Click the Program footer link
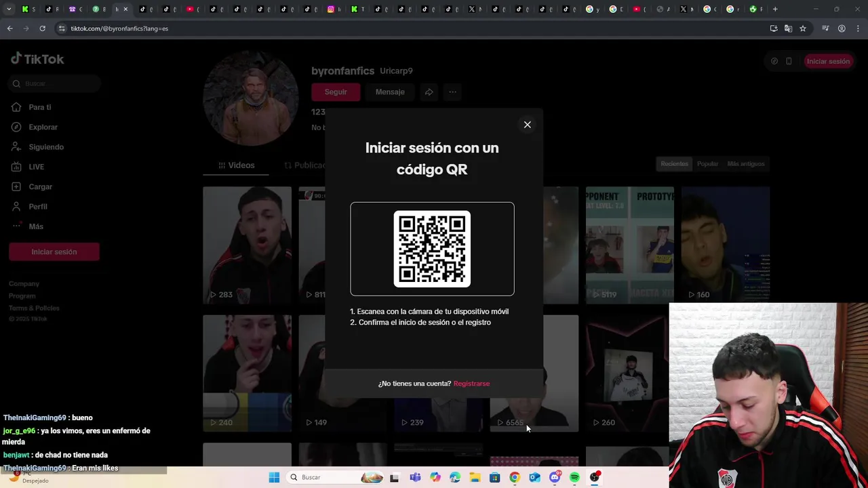The width and height of the screenshot is (868, 488). pyautogui.click(x=22, y=296)
